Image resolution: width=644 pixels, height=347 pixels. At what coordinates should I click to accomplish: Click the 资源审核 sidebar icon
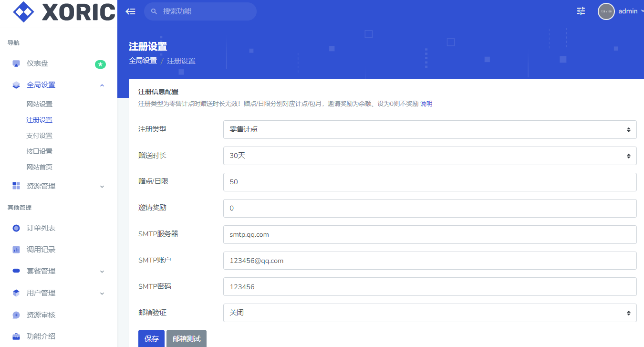coord(16,315)
